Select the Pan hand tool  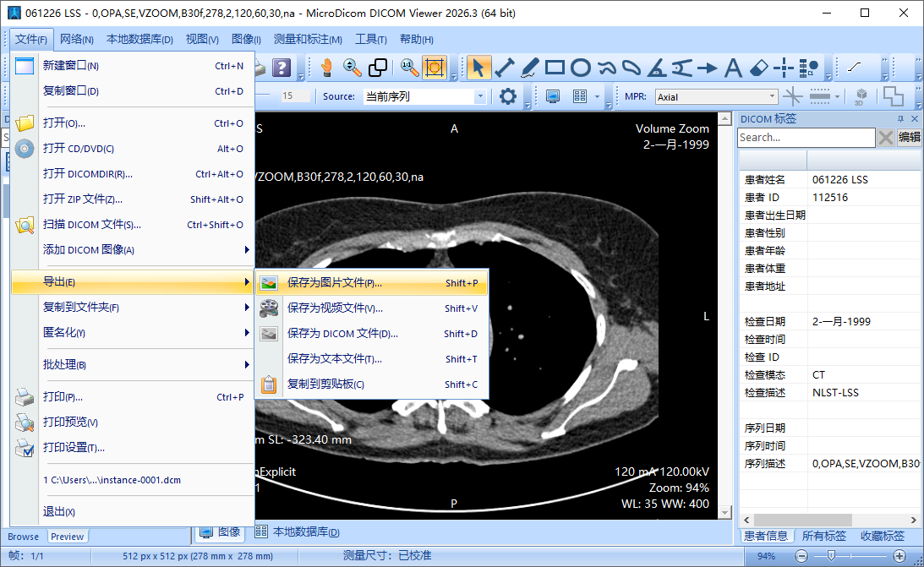pyautogui.click(x=326, y=68)
